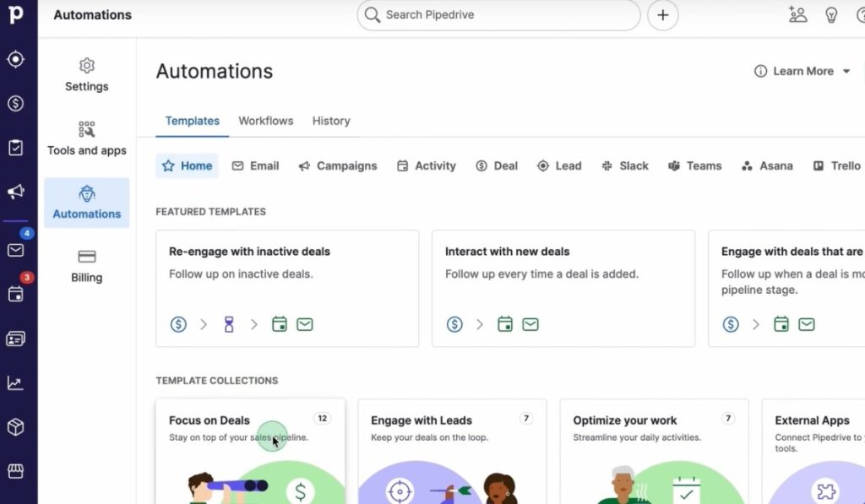Click the 12 count badge on Focus on Deals
This screenshot has width=865, height=504.
click(322, 419)
